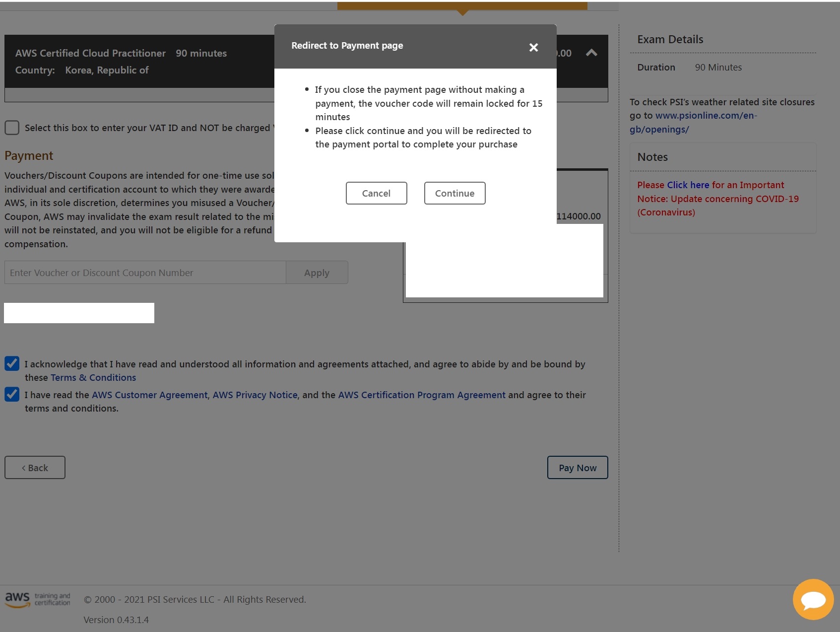This screenshot has height=632, width=840.
Task: Click the 'Version 0.43.1.4' footer text
Action: pos(116,620)
